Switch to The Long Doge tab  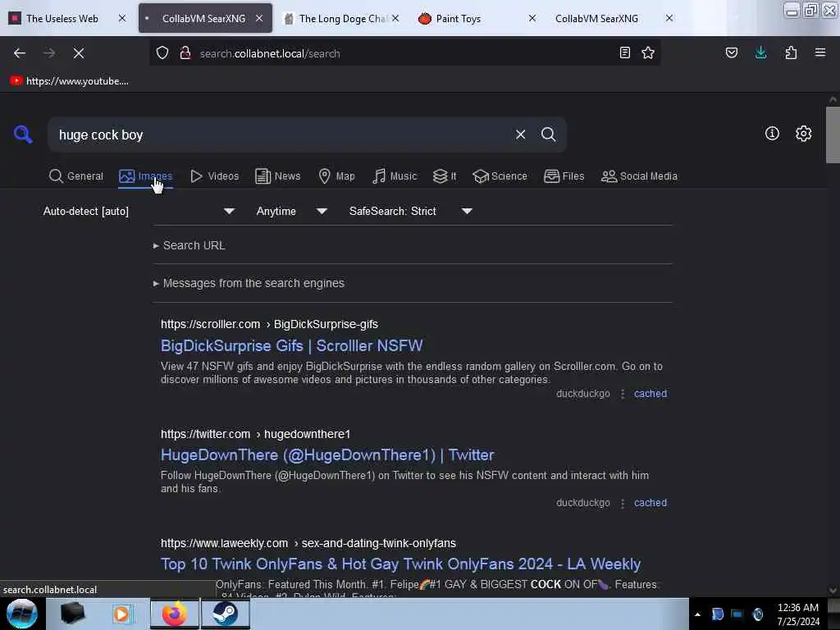pyautogui.click(x=340, y=18)
